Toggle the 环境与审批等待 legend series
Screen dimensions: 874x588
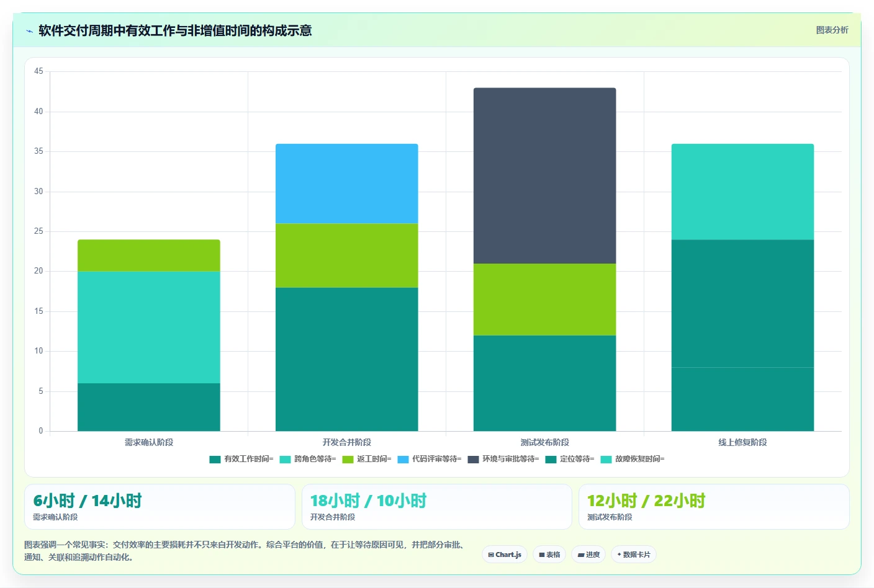pyautogui.click(x=503, y=459)
